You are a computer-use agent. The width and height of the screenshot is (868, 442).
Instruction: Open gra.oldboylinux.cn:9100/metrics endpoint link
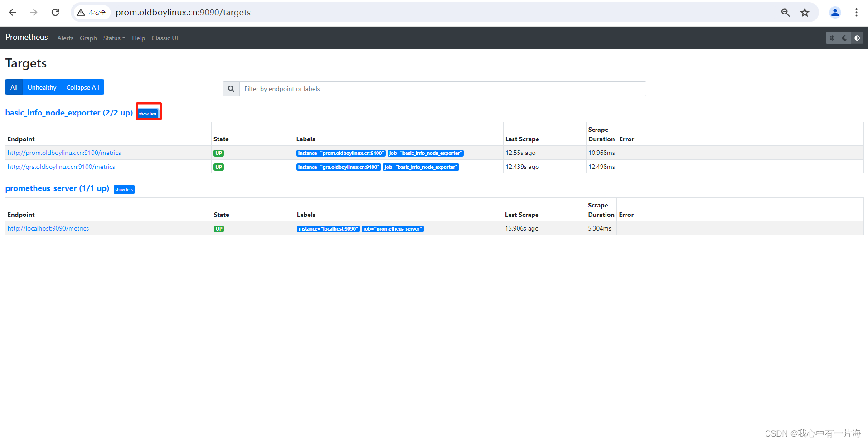pos(61,167)
